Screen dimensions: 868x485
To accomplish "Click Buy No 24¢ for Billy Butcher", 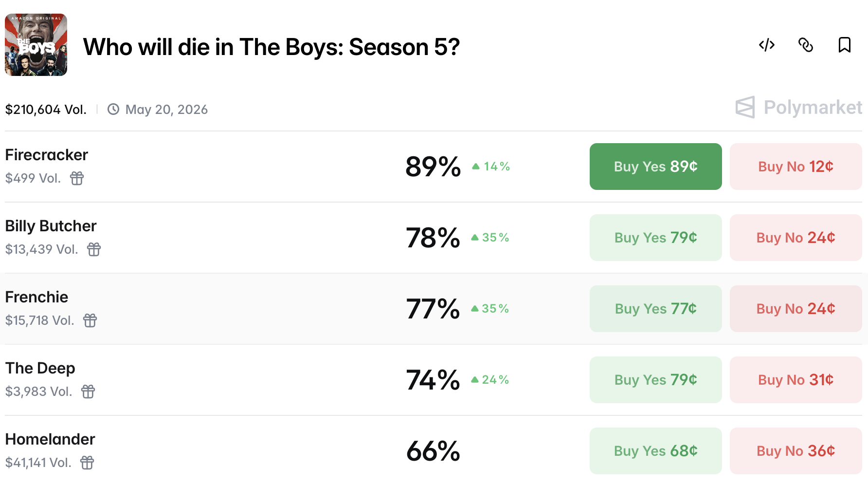I will [796, 238].
